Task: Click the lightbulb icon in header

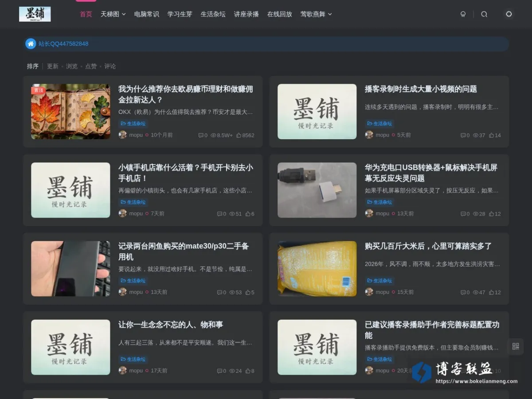Action: 463,14
